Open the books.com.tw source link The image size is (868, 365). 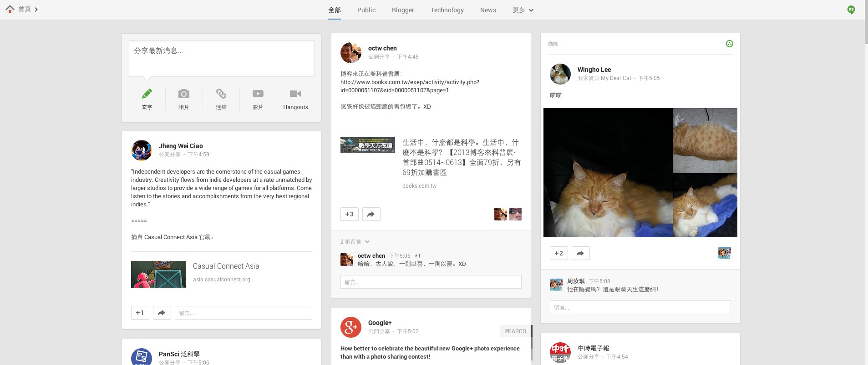pos(419,186)
